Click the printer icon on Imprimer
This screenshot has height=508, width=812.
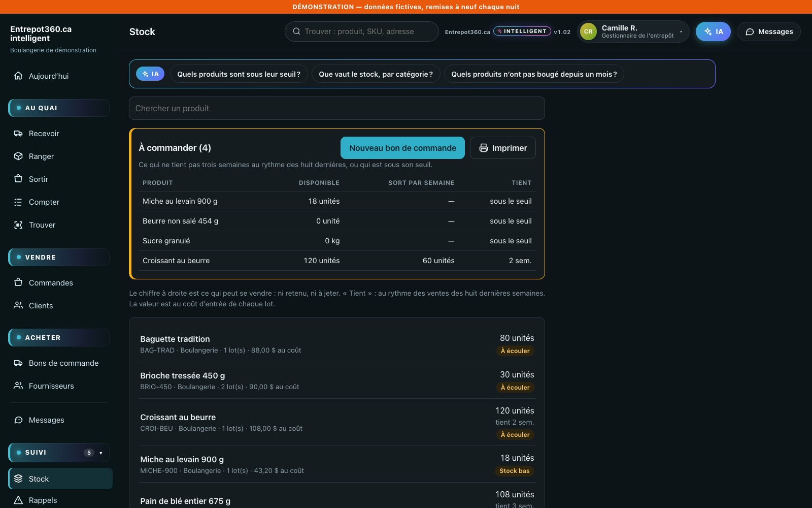pyautogui.click(x=484, y=148)
